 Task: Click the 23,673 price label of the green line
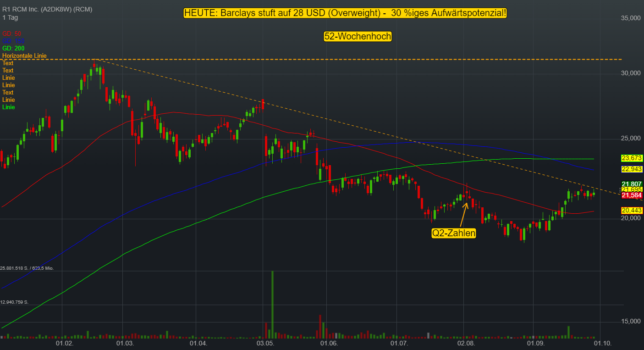(x=632, y=158)
